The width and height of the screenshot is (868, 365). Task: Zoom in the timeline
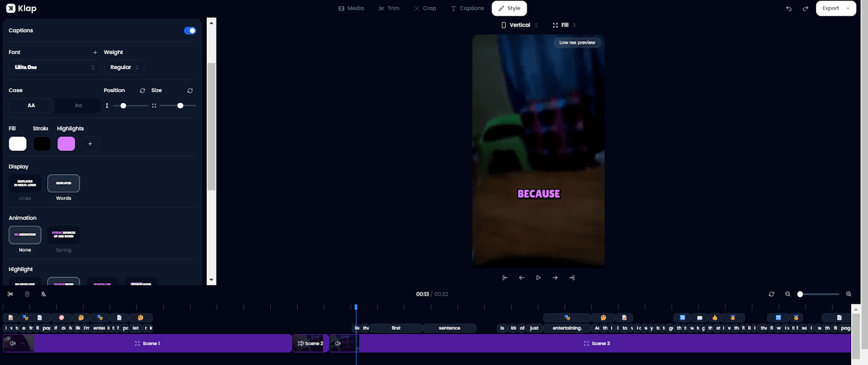(x=848, y=294)
